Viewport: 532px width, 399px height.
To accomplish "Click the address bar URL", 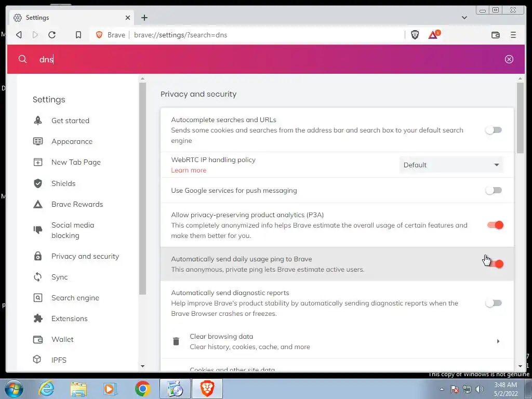I will click(180, 35).
